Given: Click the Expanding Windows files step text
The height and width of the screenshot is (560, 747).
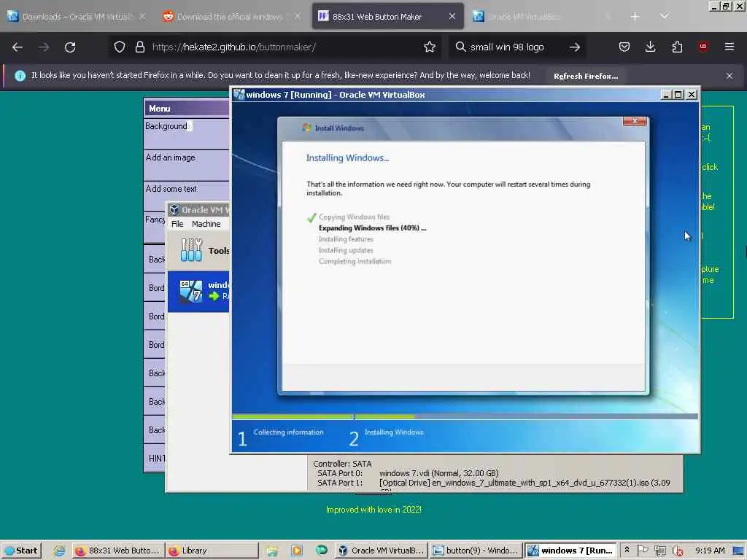Looking at the screenshot, I should tap(372, 228).
